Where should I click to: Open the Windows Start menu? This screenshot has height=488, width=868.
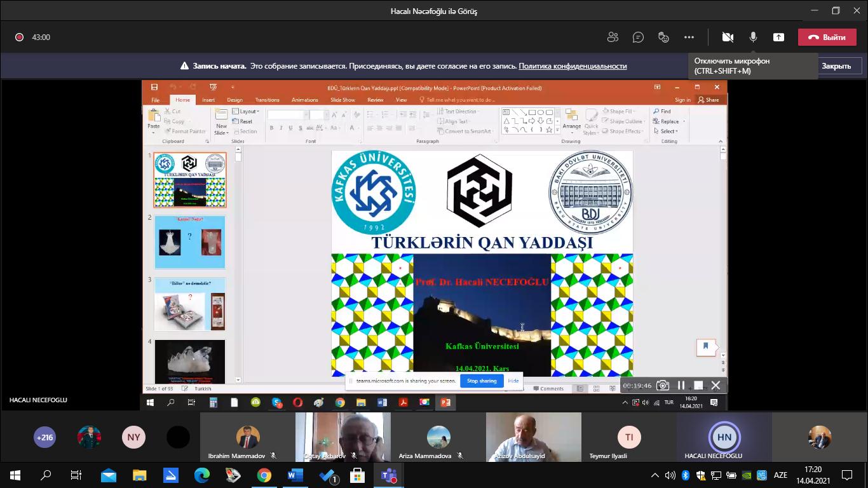coord(15,475)
